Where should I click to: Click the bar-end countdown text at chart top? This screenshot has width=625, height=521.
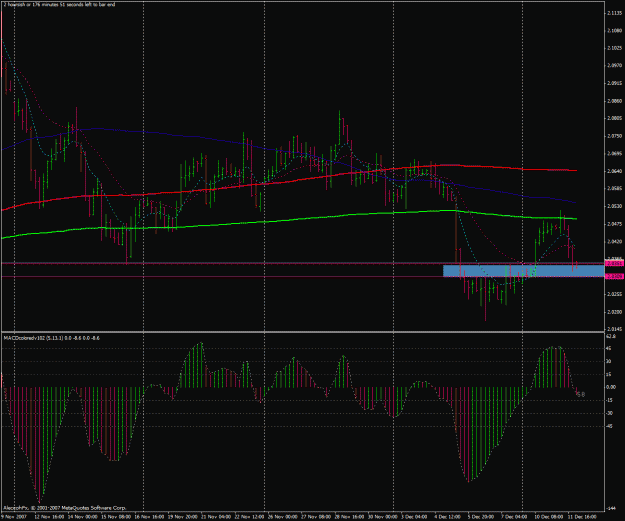[x=59, y=4]
